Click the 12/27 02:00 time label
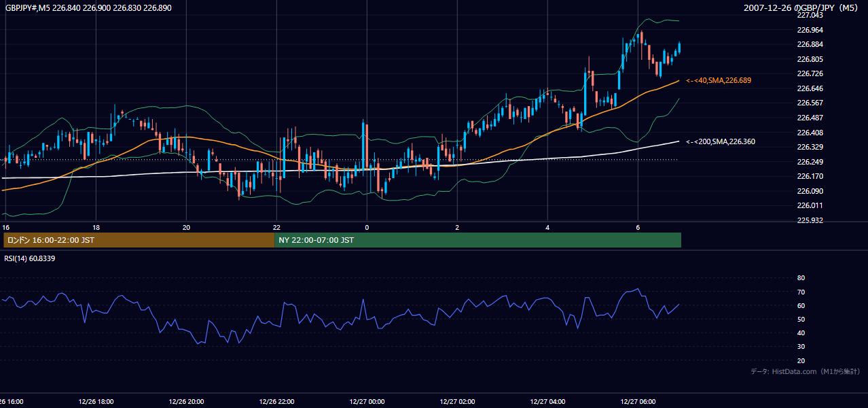Image resolution: width=868 pixels, height=408 pixels. (457, 402)
